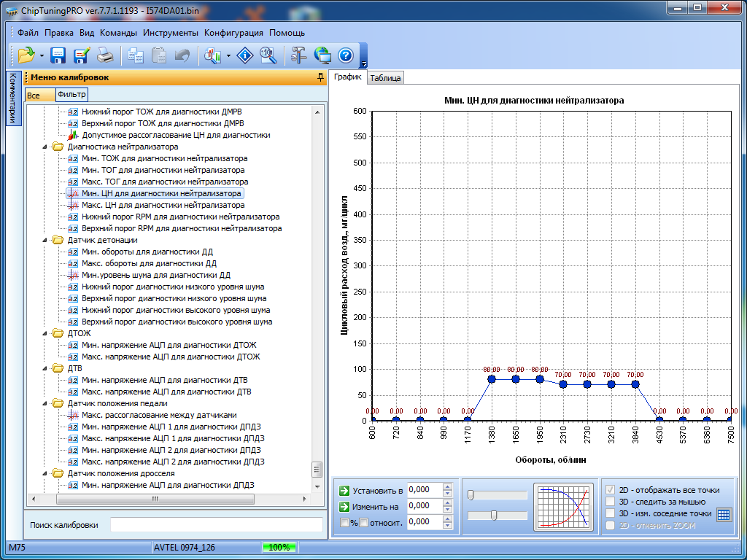Click the grid table icon beside 3D options
Screen dimensions: 747x560
724,514
